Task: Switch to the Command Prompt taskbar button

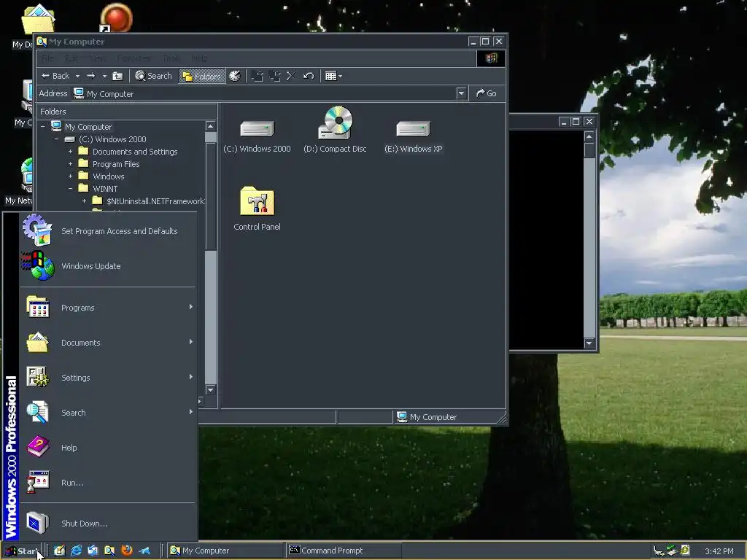Action: pyautogui.click(x=344, y=551)
